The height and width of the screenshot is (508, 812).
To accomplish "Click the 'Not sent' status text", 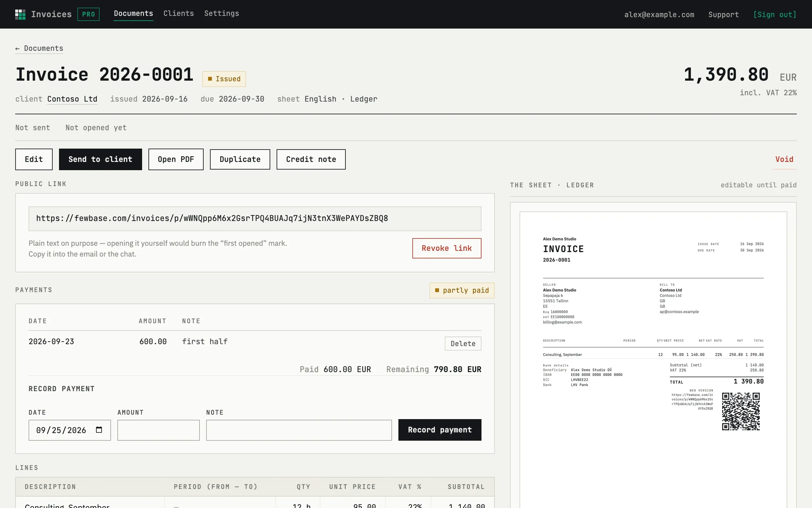I will (33, 128).
